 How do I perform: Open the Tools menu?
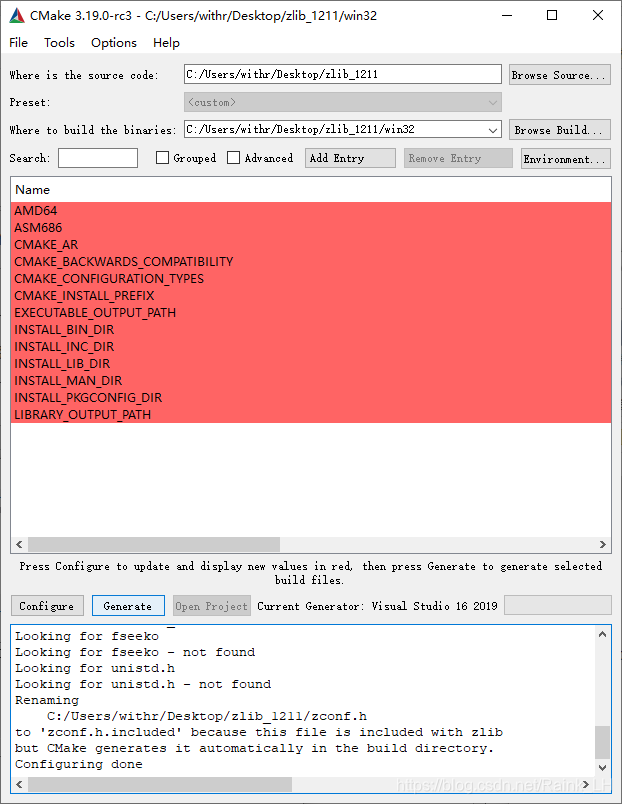pyautogui.click(x=59, y=43)
